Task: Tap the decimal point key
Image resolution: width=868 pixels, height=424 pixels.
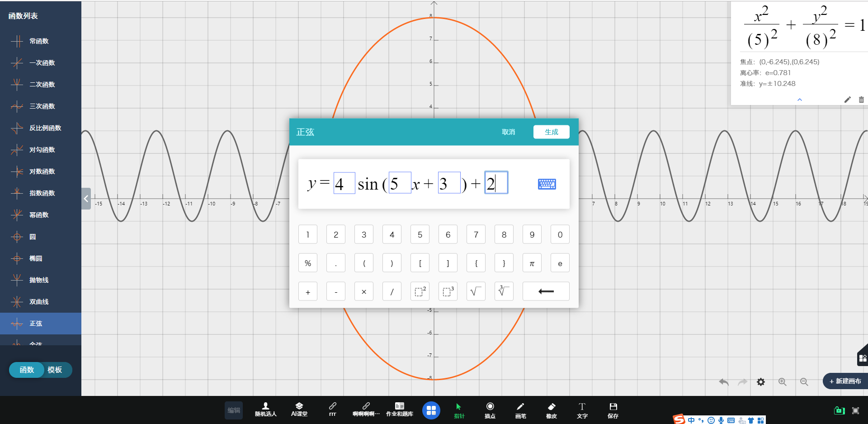Action: pos(336,263)
